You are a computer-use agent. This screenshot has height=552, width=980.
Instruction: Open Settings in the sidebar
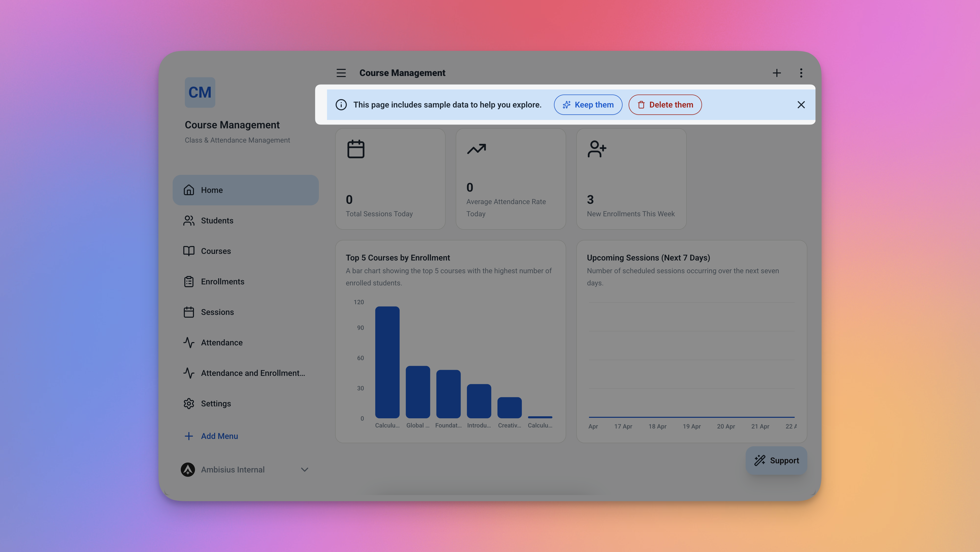pyautogui.click(x=216, y=403)
